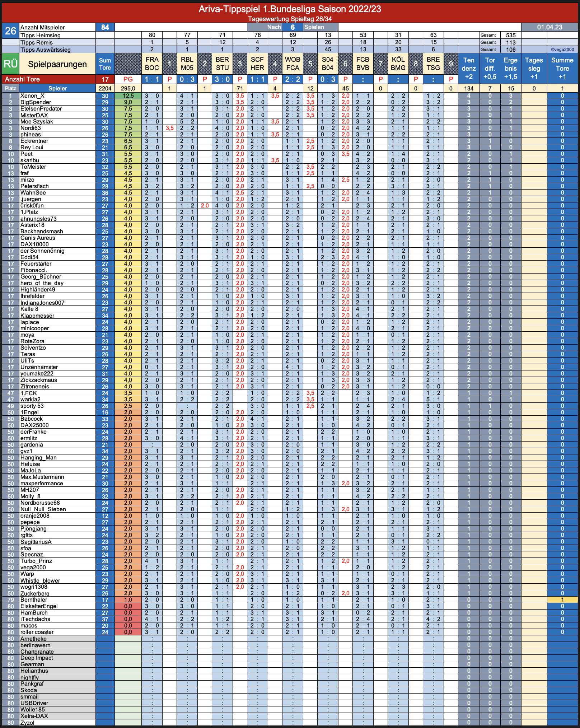
Task: Click the 'Sum Tore' column header
Action: [105, 64]
